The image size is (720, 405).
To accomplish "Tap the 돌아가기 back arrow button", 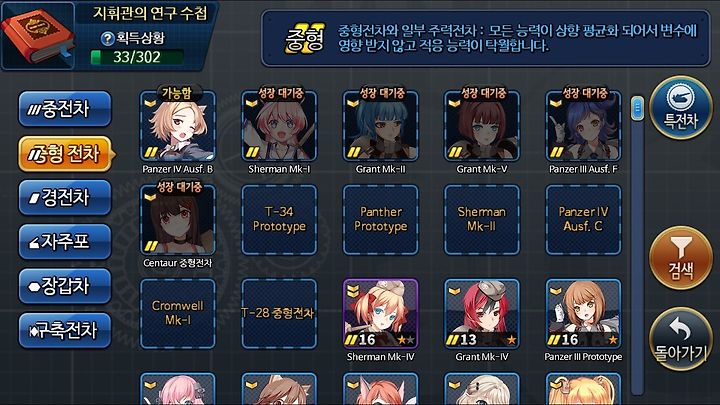I will [681, 339].
